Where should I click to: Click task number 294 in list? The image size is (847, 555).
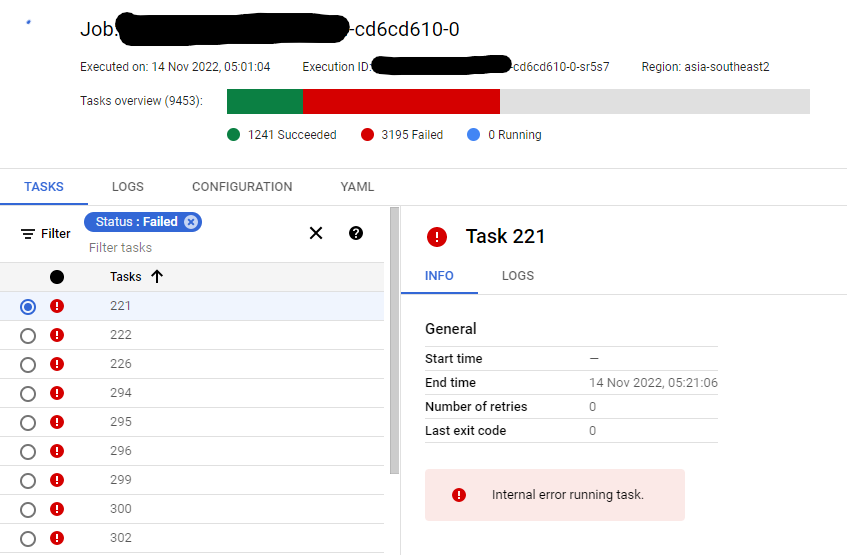pos(120,393)
